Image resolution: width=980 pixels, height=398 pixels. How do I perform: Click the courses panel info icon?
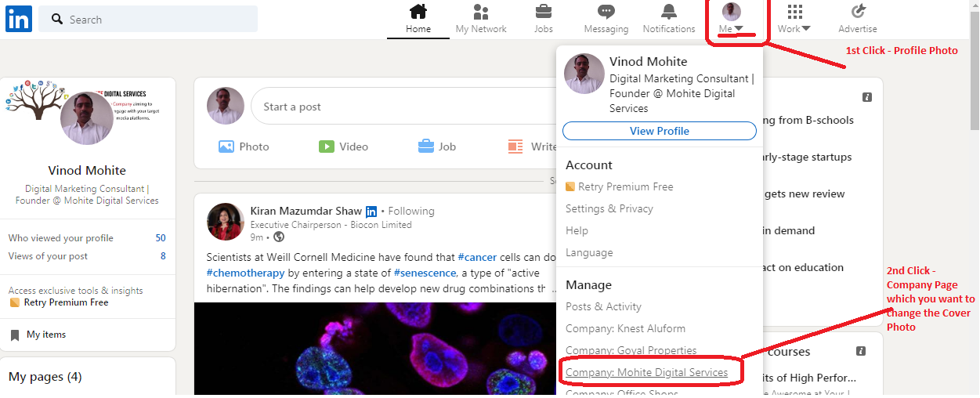click(x=861, y=352)
